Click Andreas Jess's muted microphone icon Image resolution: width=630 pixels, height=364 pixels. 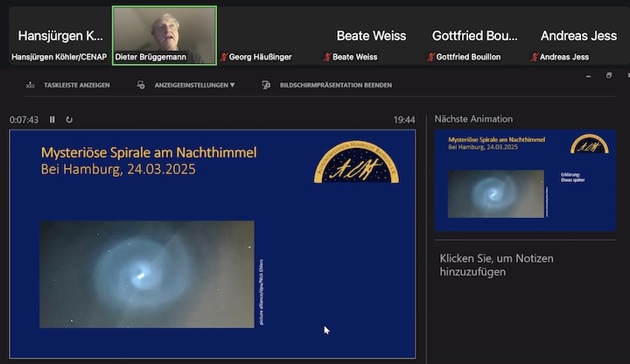pos(535,57)
